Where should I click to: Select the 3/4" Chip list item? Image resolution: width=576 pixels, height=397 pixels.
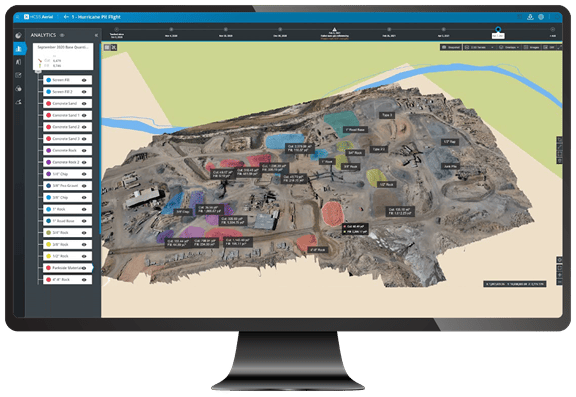point(67,174)
